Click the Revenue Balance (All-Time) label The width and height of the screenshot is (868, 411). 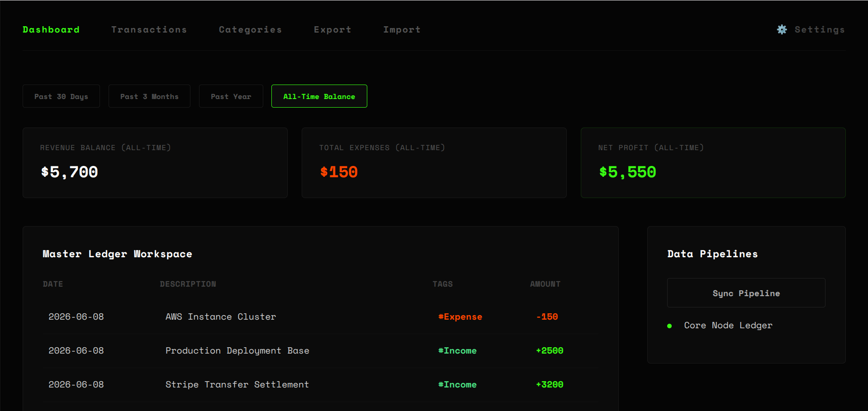coord(105,148)
